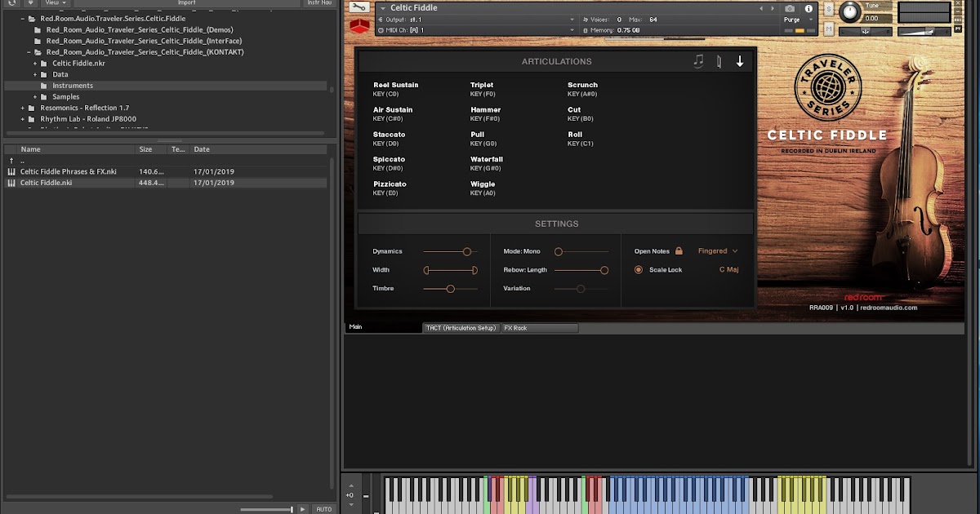The height and width of the screenshot is (514, 980).
Task: Select the Red_Room_Audio_Traveler_Series_Celtic_Fiddle_(InterFace) folder
Action: point(144,41)
